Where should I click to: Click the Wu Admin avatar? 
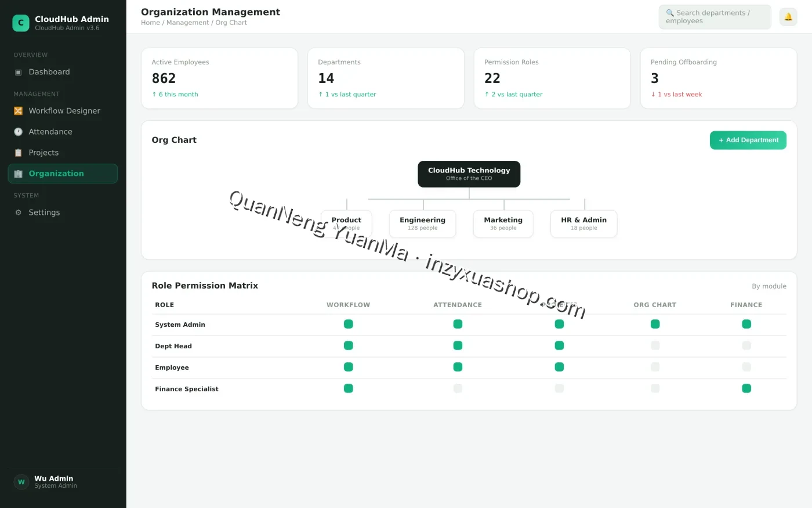[21, 482]
